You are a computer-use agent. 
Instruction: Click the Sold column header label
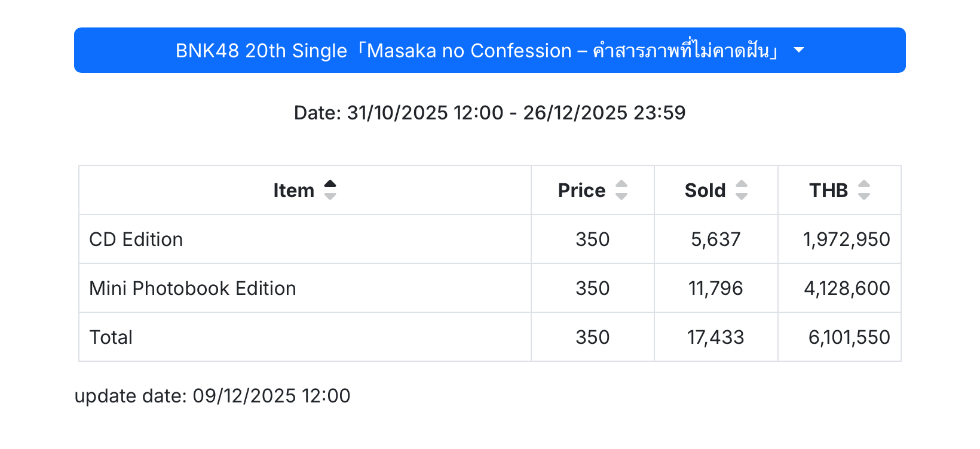(x=705, y=190)
